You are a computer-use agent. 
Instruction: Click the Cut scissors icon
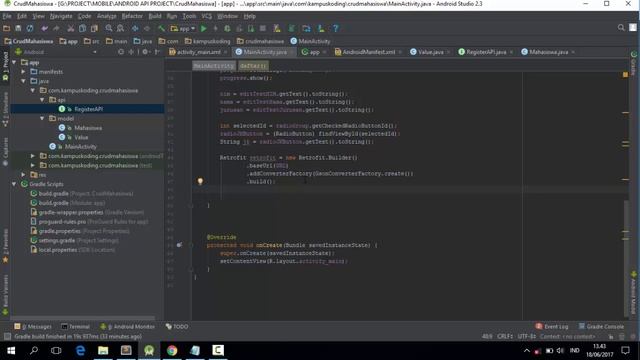pyautogui.click(x=71, y=29)
